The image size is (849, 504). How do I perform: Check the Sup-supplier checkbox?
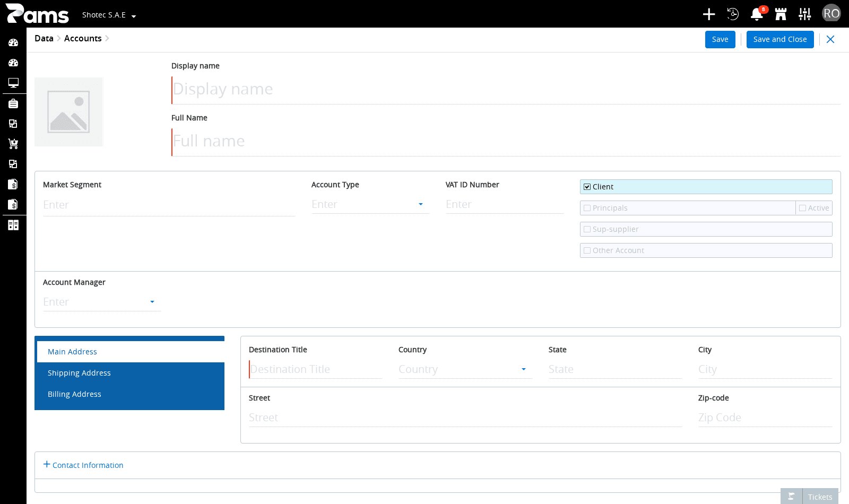click(x=587, y=229)
